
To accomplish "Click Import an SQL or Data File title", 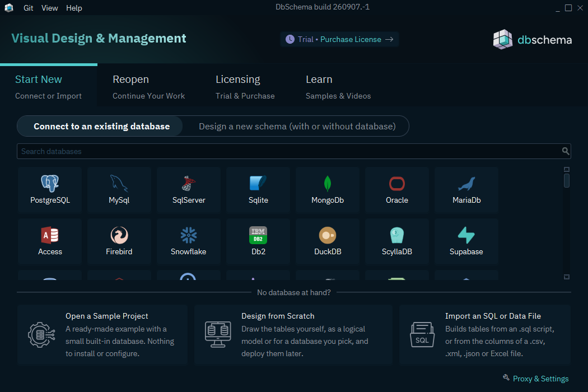I will [x=493, y=316].
